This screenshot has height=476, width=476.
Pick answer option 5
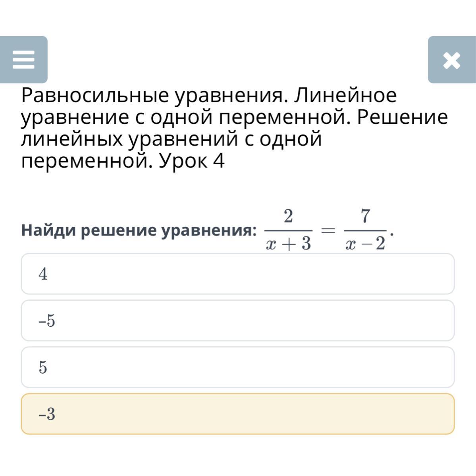(x=238, y=367)
